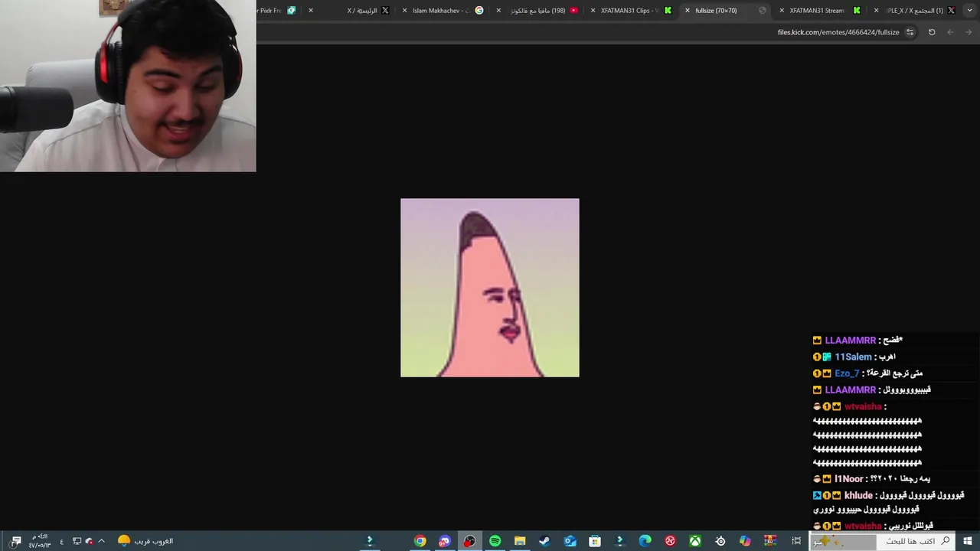Open the purple avatar app in taskbar

[445, 541]
